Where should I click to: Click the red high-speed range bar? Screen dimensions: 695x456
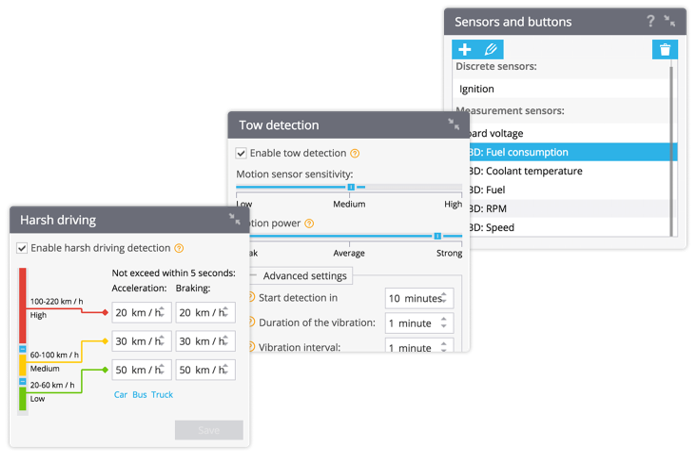(23, 306)
